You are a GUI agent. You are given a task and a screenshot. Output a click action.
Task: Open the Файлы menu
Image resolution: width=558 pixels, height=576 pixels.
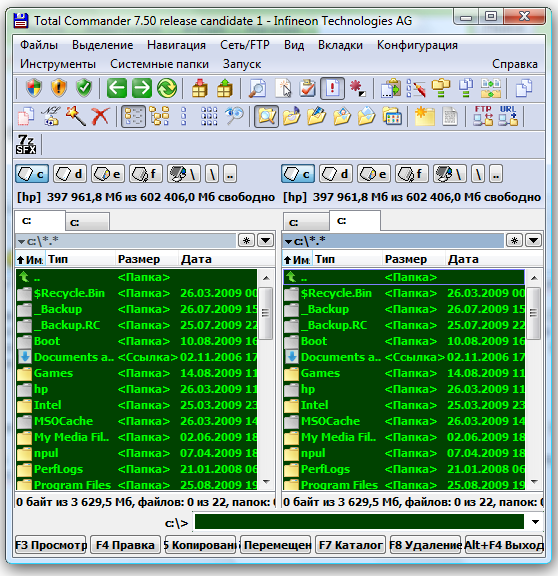point(39,45)
